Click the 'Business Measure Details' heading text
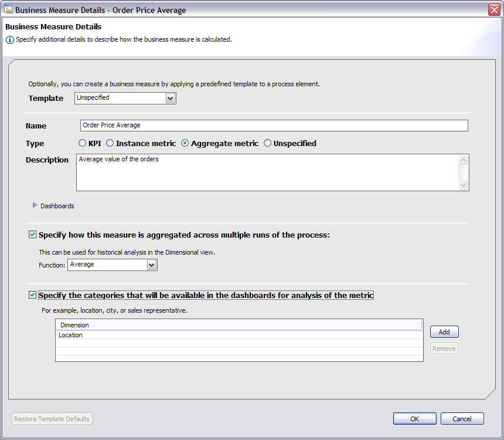504x440 pixels. coord(53,27)
